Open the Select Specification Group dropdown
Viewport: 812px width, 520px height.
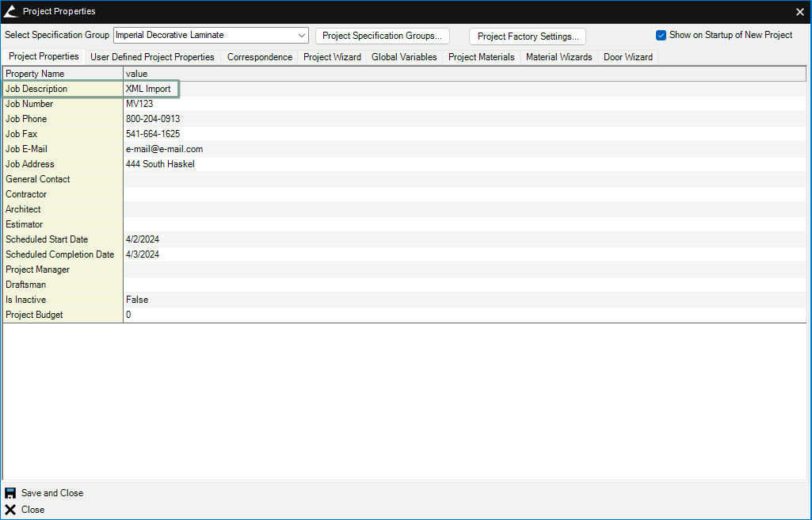coord(302,36)
